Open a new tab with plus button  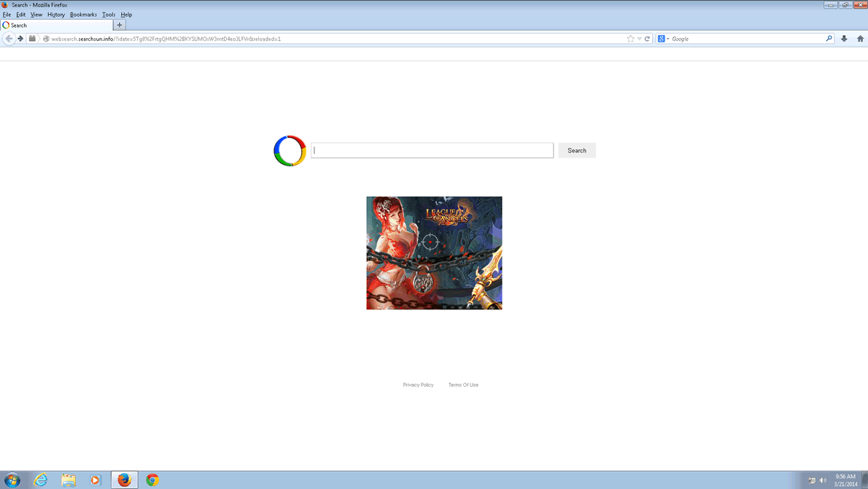pyautogui.click(x=120, y=25)
